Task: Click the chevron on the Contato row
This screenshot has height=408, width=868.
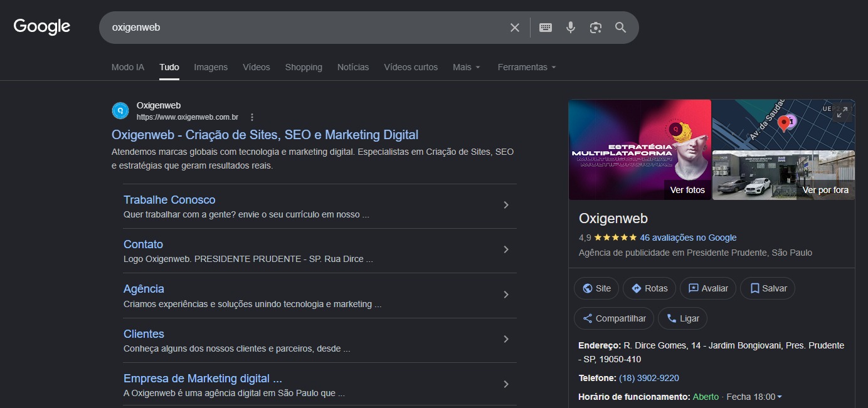Action: click(506, 249)
